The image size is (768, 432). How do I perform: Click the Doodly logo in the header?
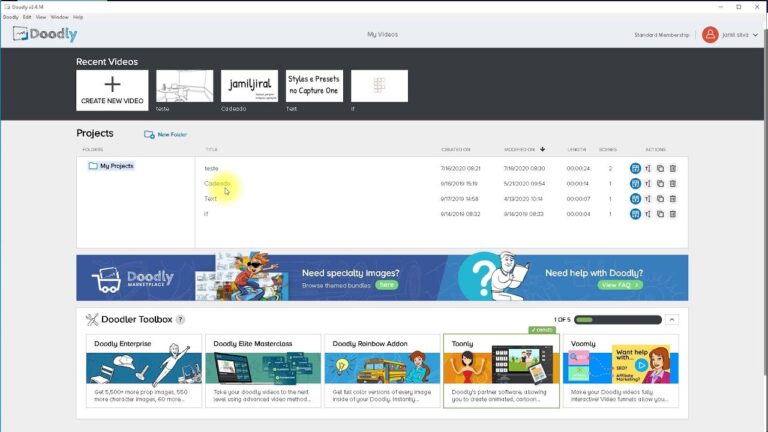tap(45, 34)
